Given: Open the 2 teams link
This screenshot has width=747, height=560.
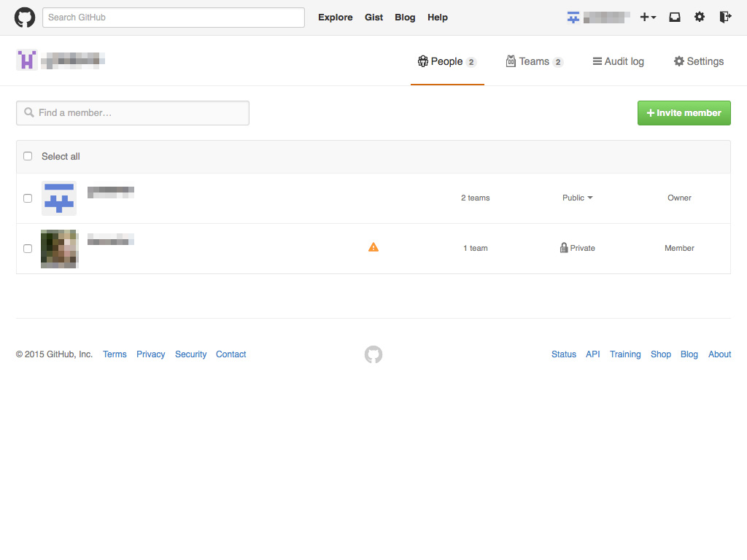Looking at the screenshot, I should click(475, 198).
